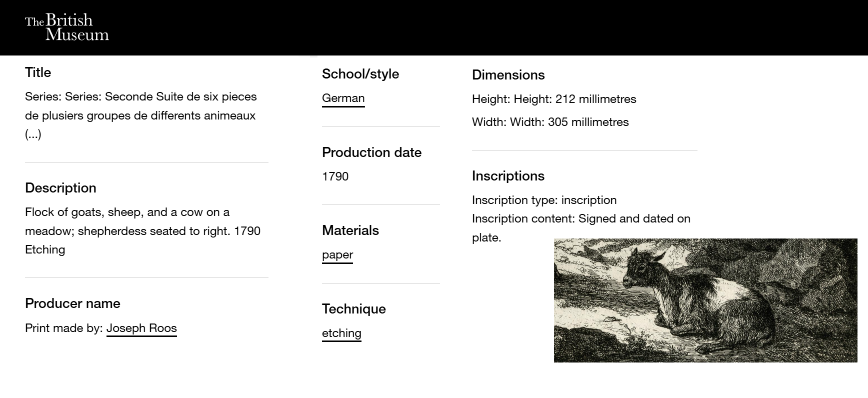Click the Height 212 millimetres text
Screen dimensions: 868x398
pyautogui.click(x=554, y=99)
